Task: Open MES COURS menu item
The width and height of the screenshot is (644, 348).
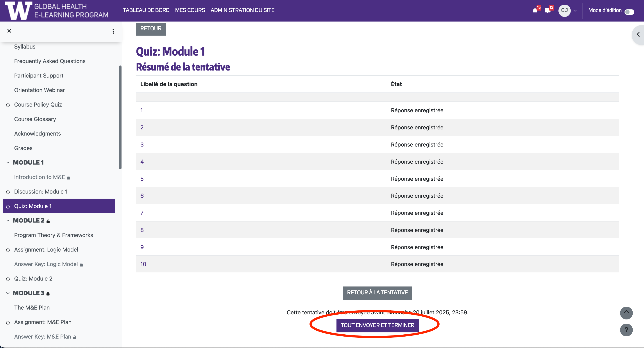Action: click(x=190, y=10)
